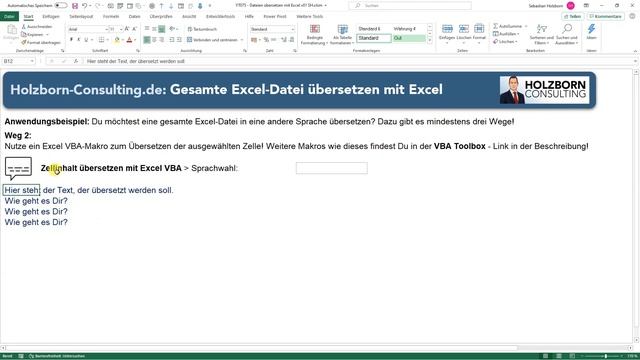Viewport: 640px width, 360px height.
Task: Open the Daten ribbon tab
Action: click(x=134, y=16)
